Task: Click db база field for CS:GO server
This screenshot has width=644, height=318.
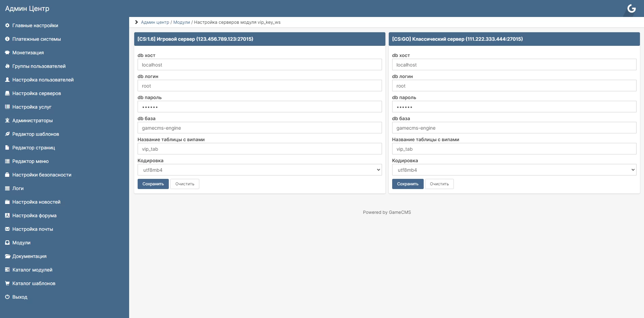Action: [x=514, y=128]
